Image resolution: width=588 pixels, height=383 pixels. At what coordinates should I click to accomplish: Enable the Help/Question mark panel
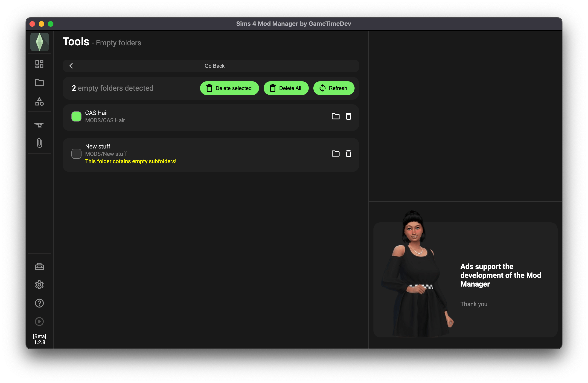[39, 303]
